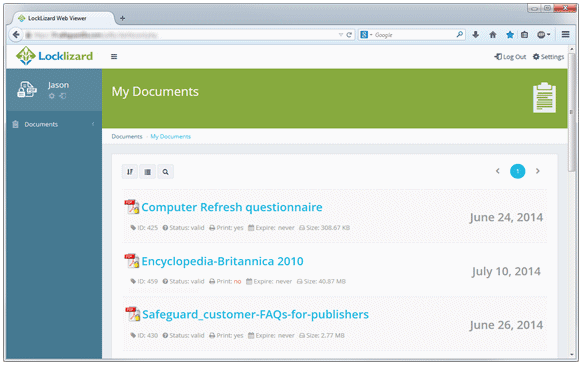This screenshot has width=582, height=365.
Task: Open a new browser tab
Action: pyautogui.click(x=122, y=18)
